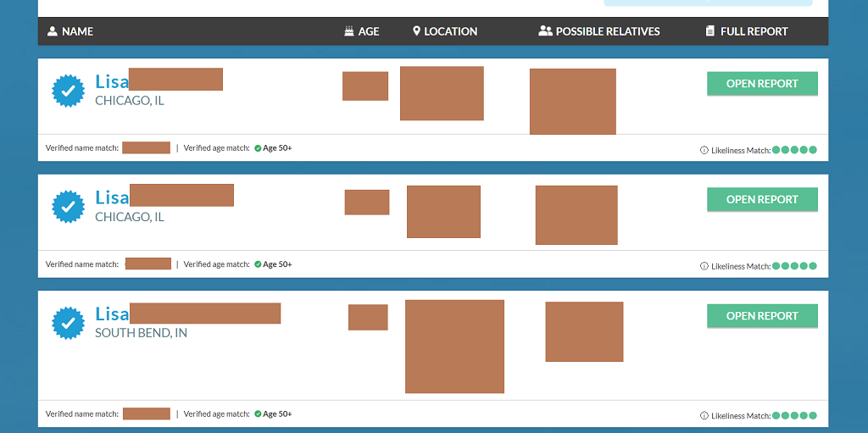
Task: Click the verified badge on South Bend result
Action: [69, 323]
